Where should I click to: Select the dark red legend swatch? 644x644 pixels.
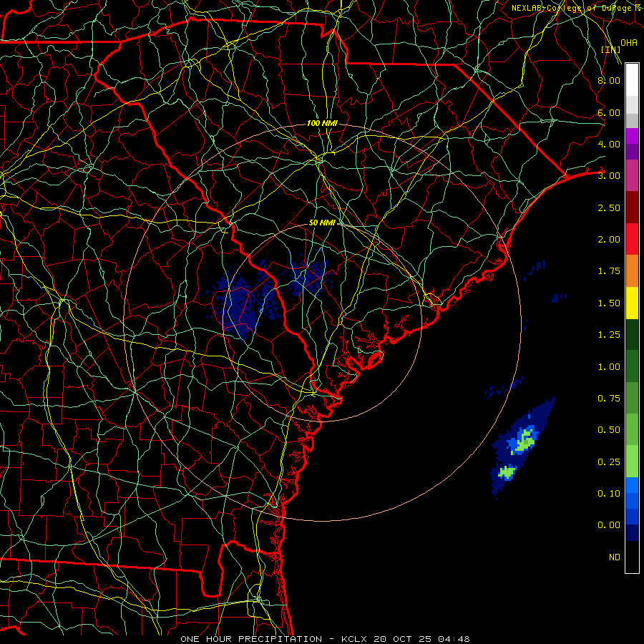pyautogui.click(x=632, y=208)
